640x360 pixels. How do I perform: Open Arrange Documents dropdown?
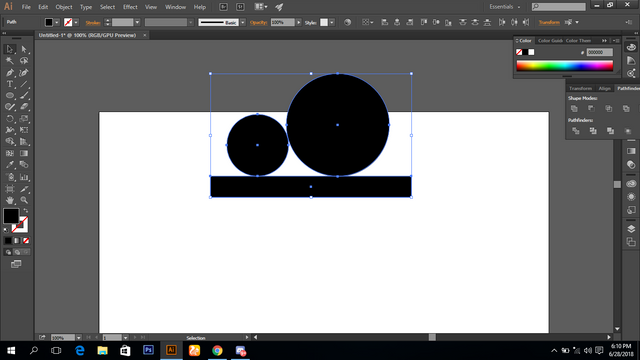(261, 7)
